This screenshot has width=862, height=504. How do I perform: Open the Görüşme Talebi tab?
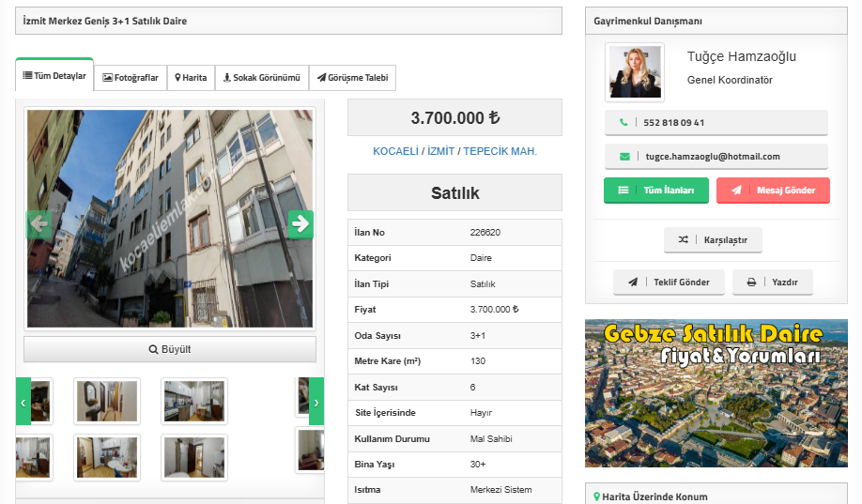coord(352,78)
